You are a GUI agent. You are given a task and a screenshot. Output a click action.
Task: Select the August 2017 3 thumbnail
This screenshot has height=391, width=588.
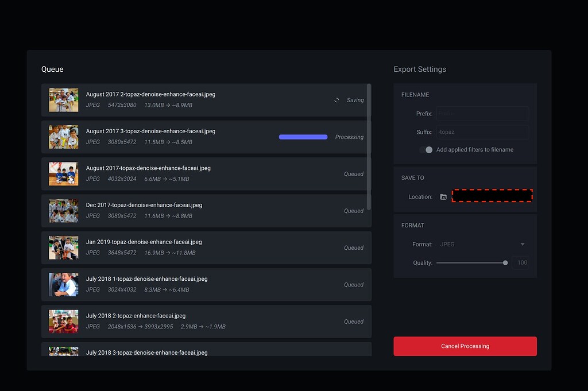click(x=63, y=137)
